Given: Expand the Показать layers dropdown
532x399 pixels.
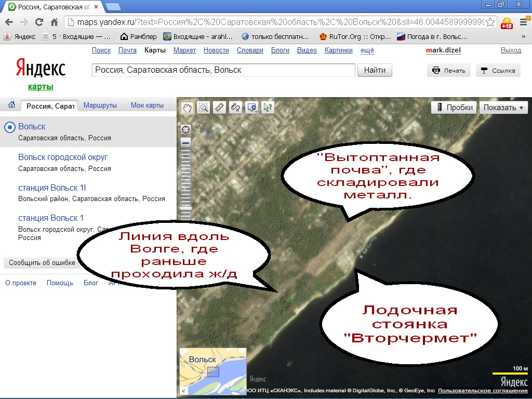Looking at the screenshot, I should (503, 108).
